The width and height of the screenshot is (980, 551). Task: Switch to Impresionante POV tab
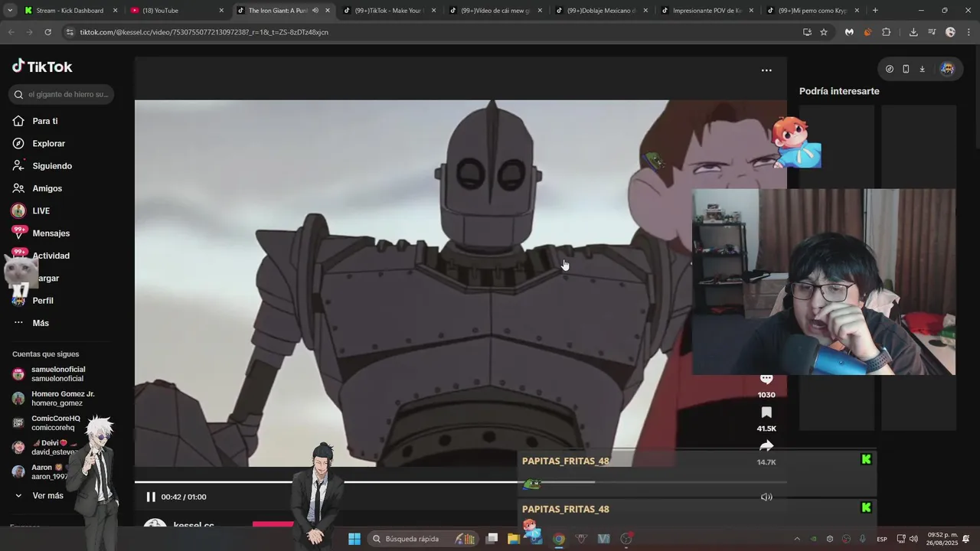[707, 11]
